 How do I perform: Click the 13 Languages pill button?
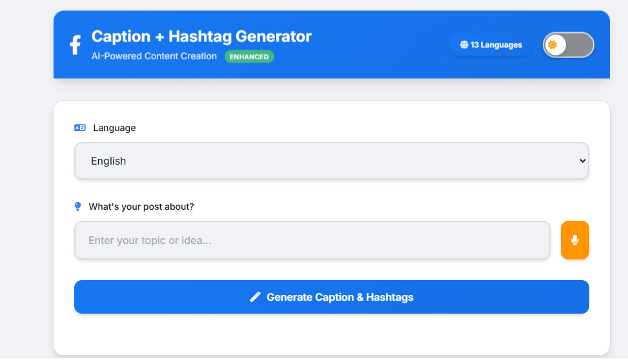point(491,45)
